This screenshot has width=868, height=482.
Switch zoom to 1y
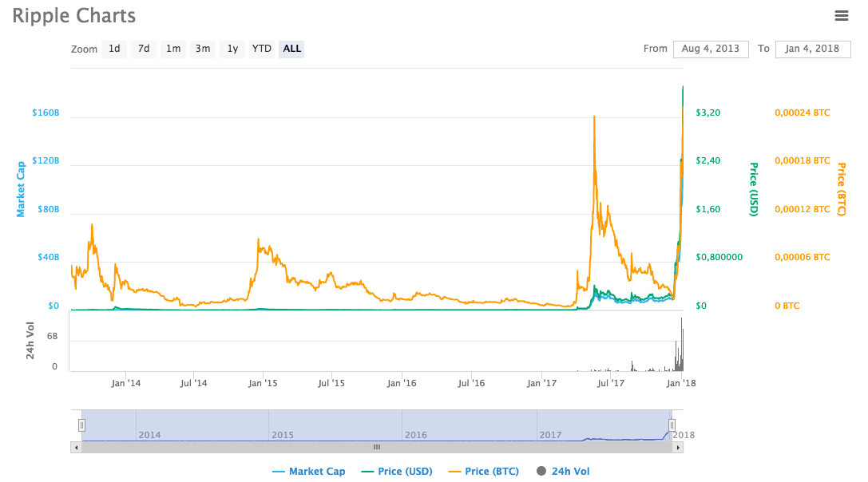pos(232,49)
